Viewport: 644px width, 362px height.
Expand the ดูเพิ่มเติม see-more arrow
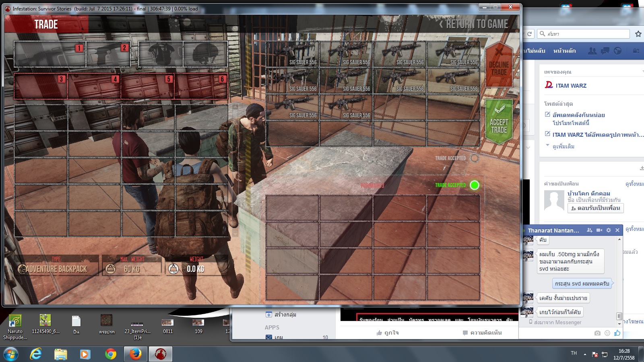[x=547, y=146]
